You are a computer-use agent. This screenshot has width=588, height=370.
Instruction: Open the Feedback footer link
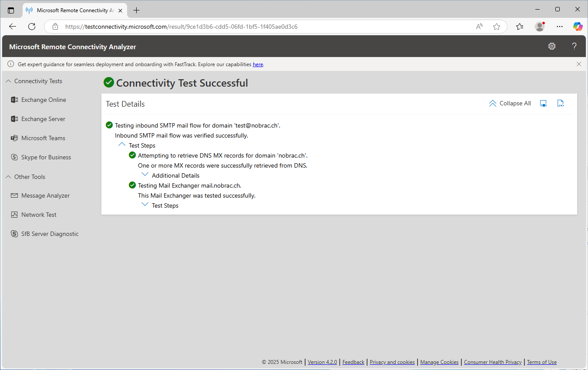353,362
